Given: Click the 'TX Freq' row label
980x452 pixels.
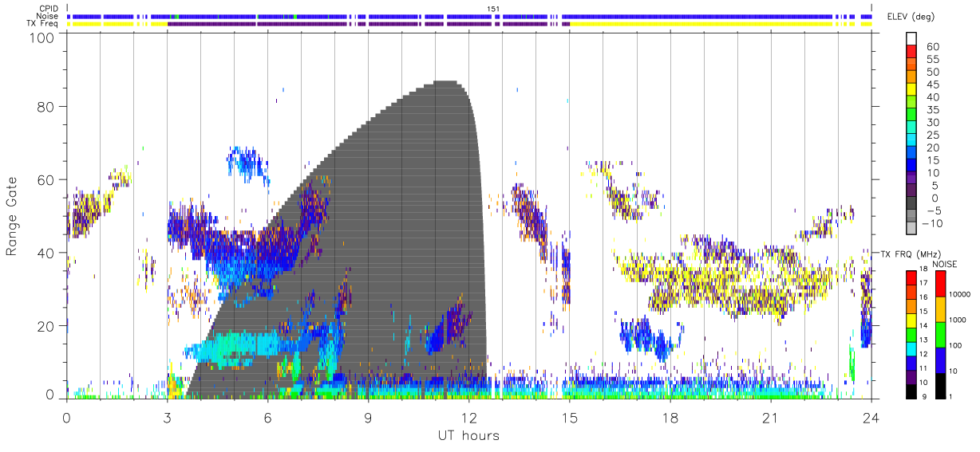Looking at the screenshot, I should [x=42, y=24].
